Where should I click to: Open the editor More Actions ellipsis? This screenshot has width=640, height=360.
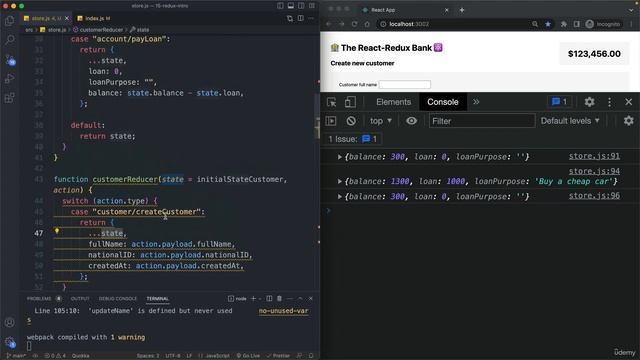311,18
